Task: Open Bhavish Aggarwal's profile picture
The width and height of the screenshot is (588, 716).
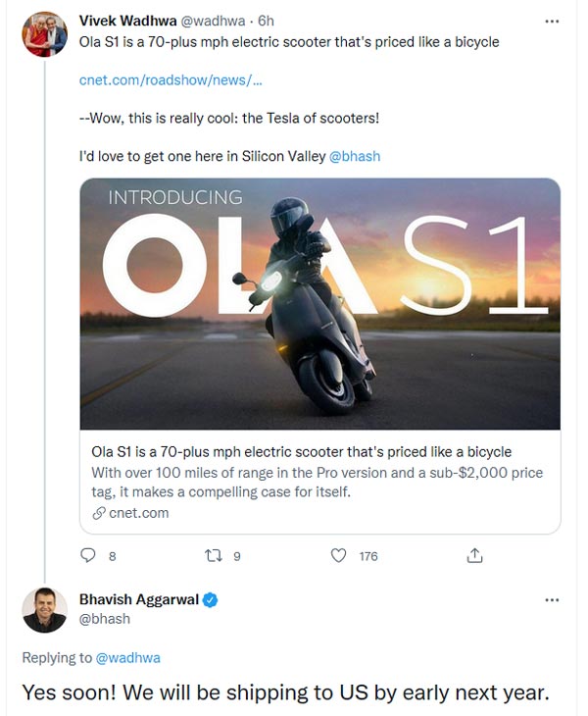Action: click(x=45, y=609)
